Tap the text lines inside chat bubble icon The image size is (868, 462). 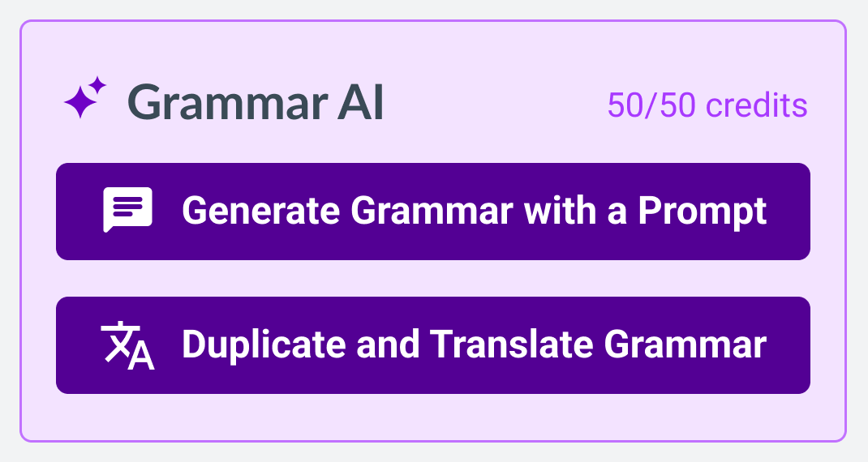pyautogui.click(x=128, y=206)
